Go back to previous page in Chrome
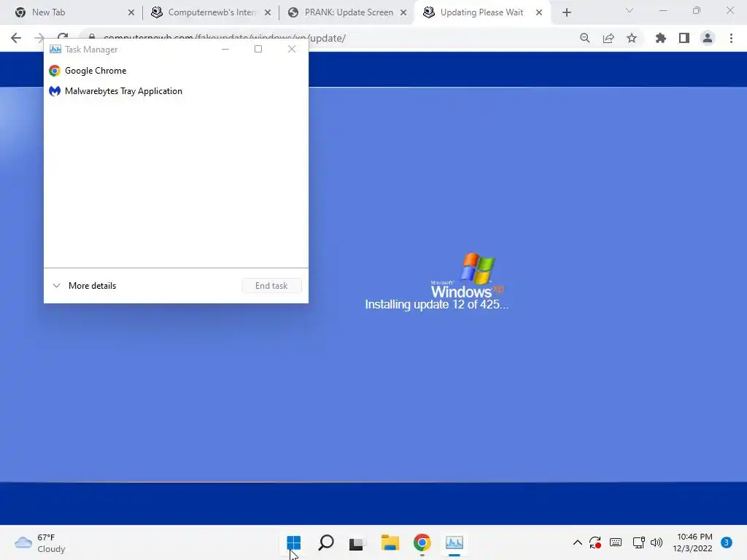The width and height of the screenshot is (747, 560). point(16,38)
